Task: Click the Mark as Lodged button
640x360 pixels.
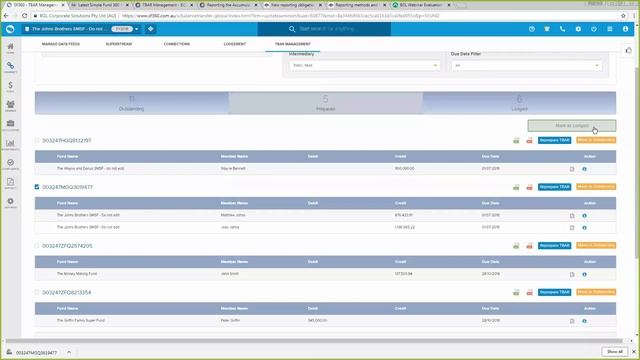Action: click(x=571, y=126)
